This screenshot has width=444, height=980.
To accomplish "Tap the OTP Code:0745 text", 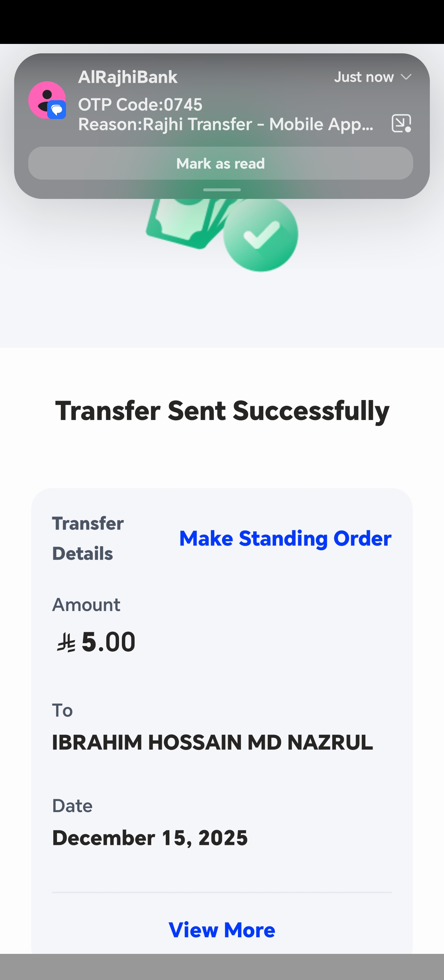I will point(140,105).
